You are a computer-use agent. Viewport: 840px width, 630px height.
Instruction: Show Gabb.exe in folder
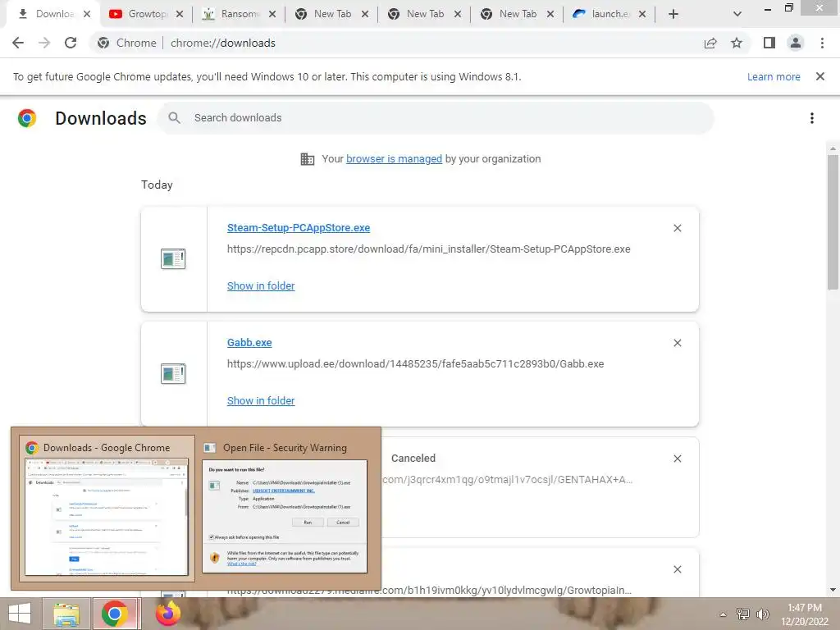point(261,400)
